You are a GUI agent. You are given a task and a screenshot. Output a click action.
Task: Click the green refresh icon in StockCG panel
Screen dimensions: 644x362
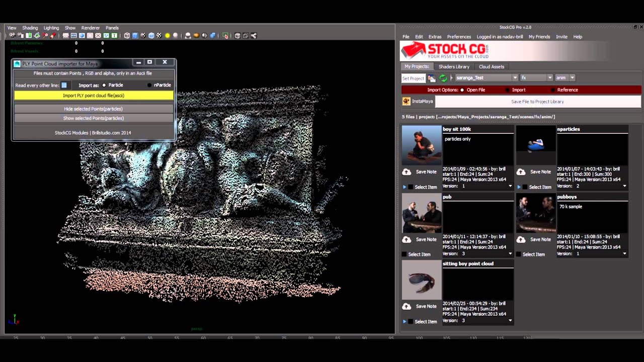(443, 78)
